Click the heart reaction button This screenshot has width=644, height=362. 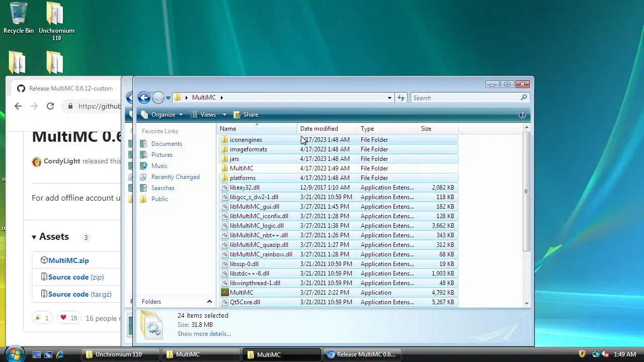[x=68, y=318]
